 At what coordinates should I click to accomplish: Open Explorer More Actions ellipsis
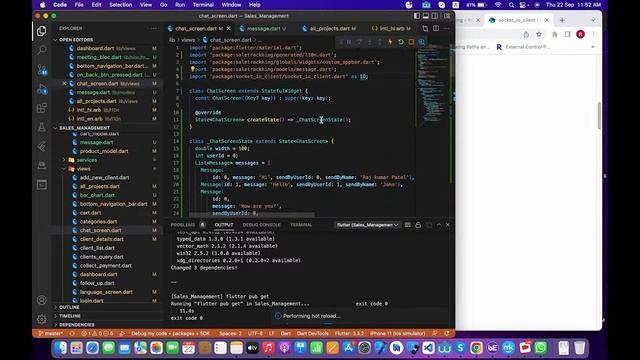(x=153, y=28)
